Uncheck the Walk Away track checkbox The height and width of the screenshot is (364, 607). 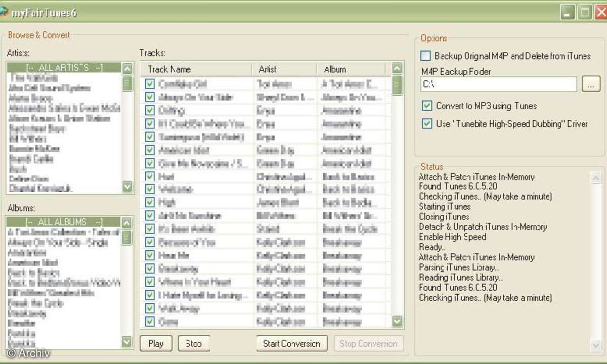point(150,308)
